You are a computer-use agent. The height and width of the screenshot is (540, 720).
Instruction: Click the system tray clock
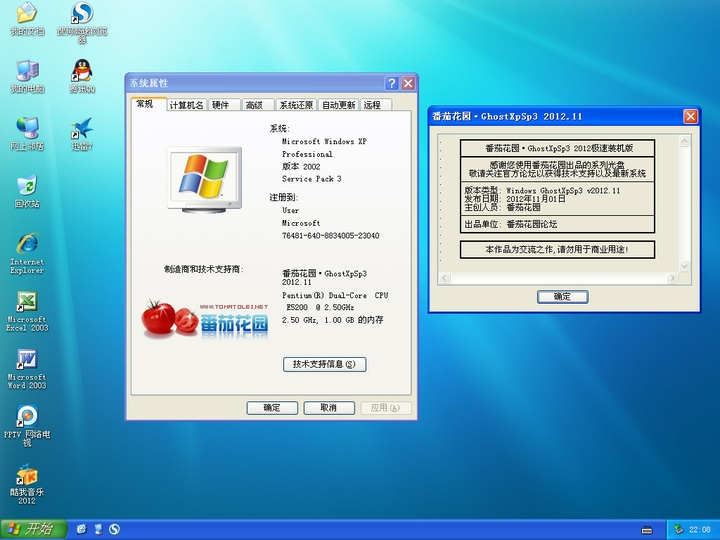pos(699,529)
